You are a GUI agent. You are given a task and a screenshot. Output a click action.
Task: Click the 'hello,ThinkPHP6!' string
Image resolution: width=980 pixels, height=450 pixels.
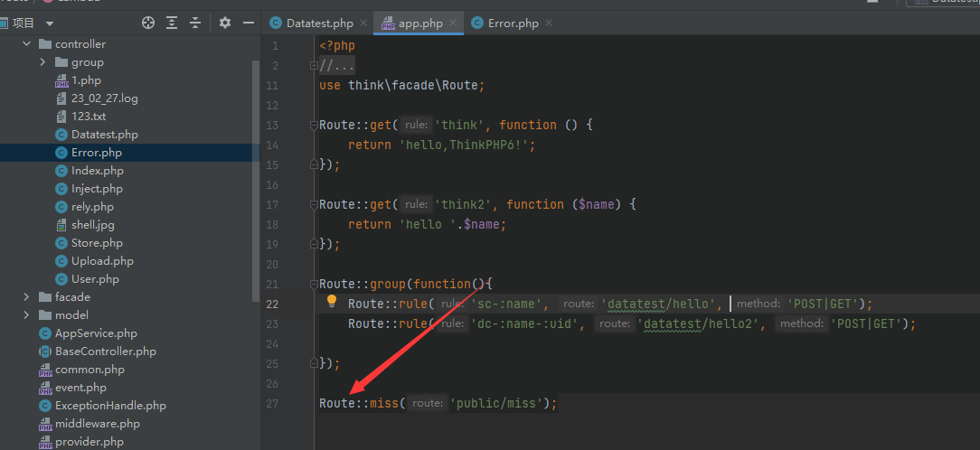(x=464, y=145)
